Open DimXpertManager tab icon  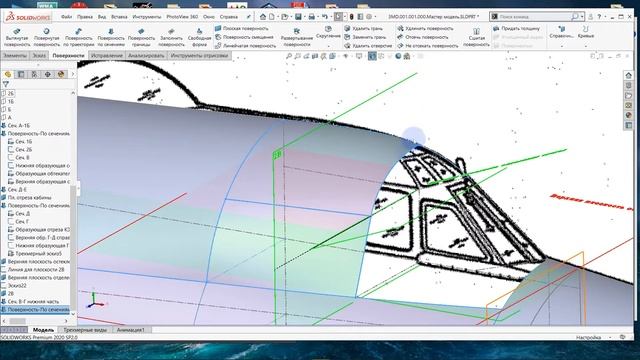48,74
